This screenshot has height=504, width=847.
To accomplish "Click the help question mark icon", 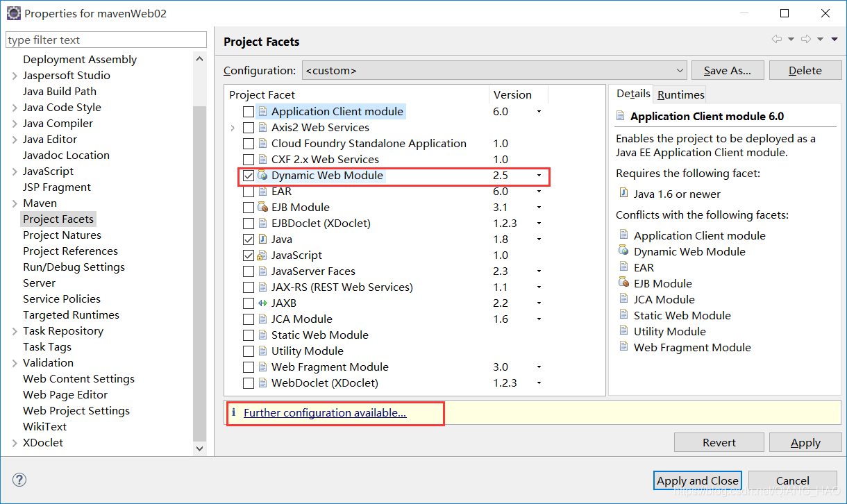I will coord(19,480).
